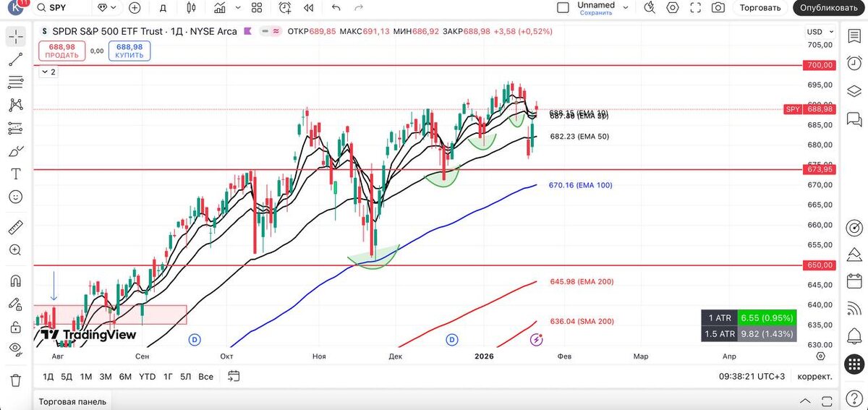
Task: Expand the collapsed indicators legend showing 2
Action: click(x=48, y=72)
